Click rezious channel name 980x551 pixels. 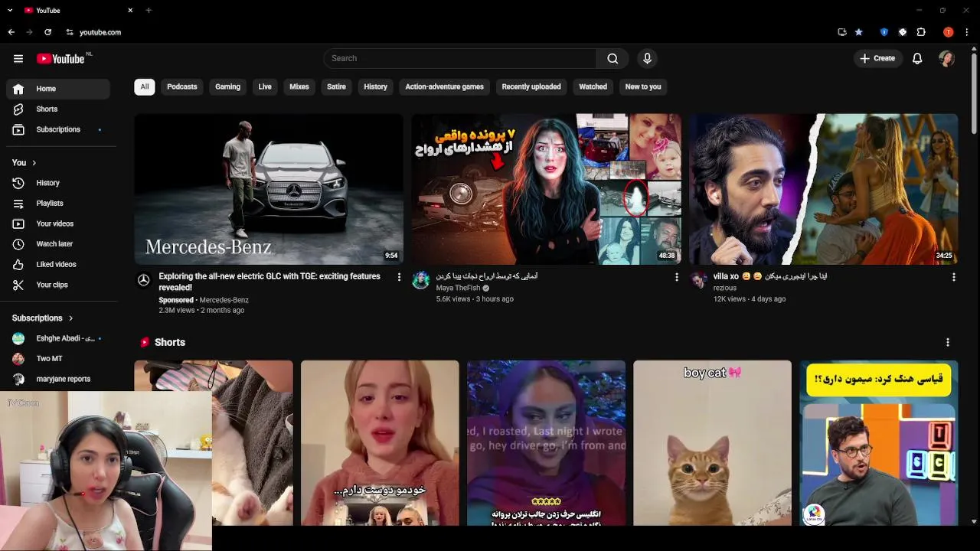point(725,289)
